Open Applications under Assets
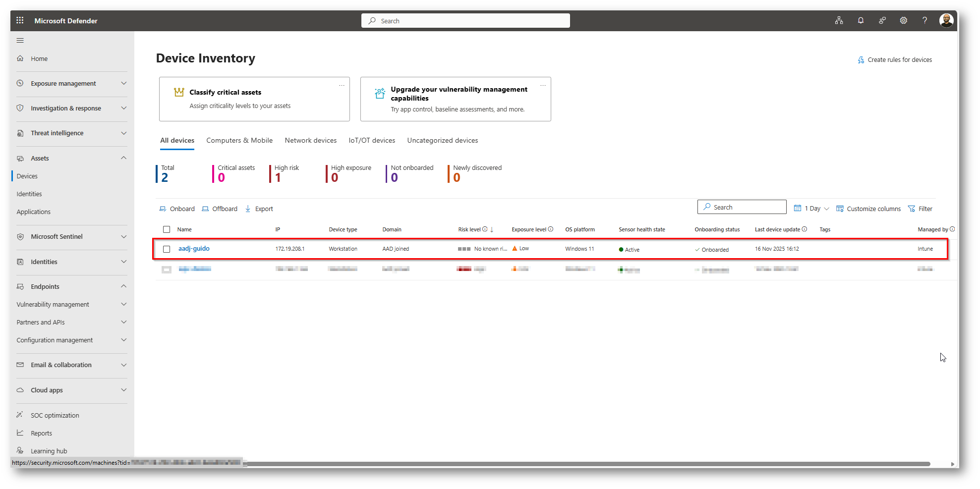Viewport: 980px width, 489px height. pos(34,212)
